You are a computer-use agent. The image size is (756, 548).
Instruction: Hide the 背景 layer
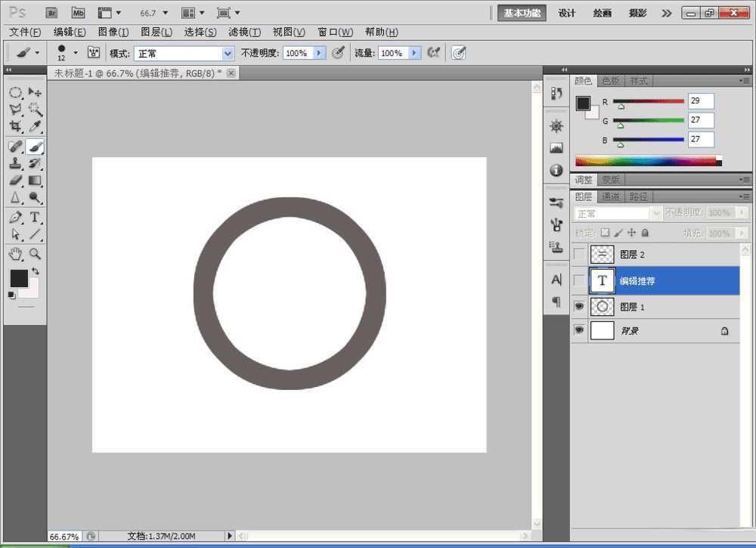point(579,330)
